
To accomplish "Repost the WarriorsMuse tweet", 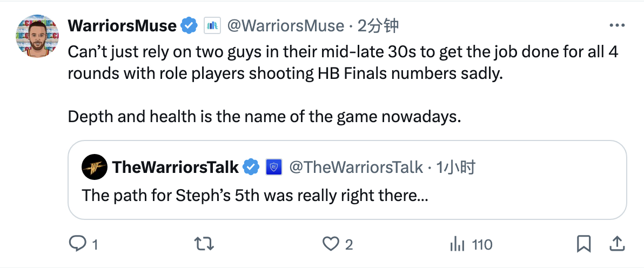I will tap(203, 245).
